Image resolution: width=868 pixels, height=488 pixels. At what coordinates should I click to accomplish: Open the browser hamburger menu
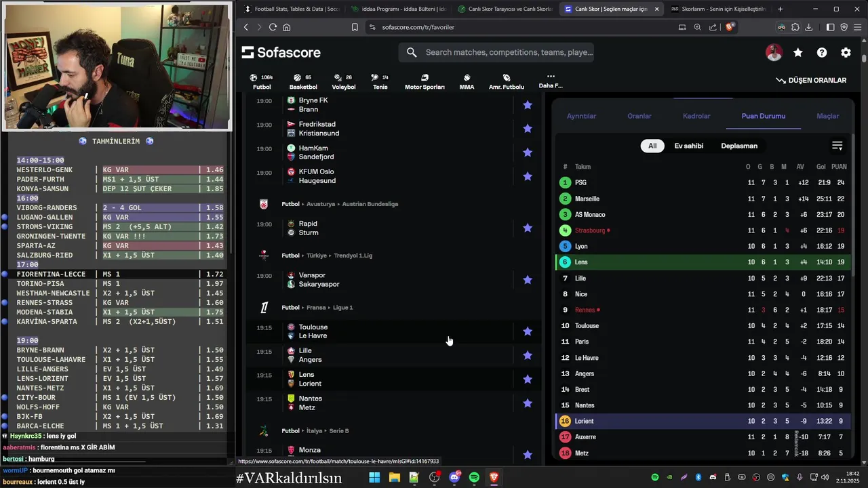pos(858,27)
